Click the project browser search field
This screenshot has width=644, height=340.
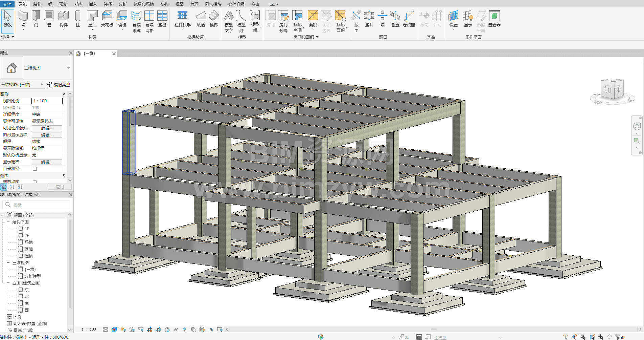click(37, 205)
